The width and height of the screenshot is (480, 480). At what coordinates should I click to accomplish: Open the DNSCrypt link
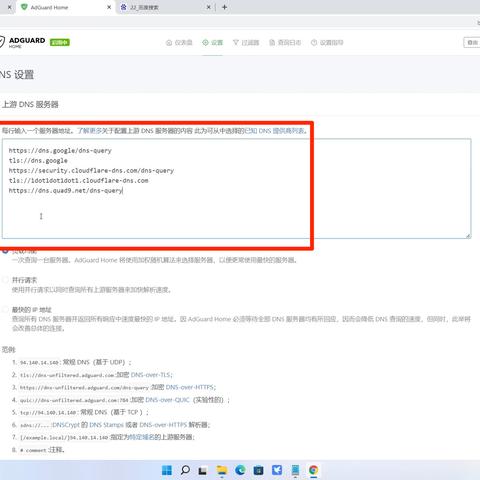pos(66,425)
